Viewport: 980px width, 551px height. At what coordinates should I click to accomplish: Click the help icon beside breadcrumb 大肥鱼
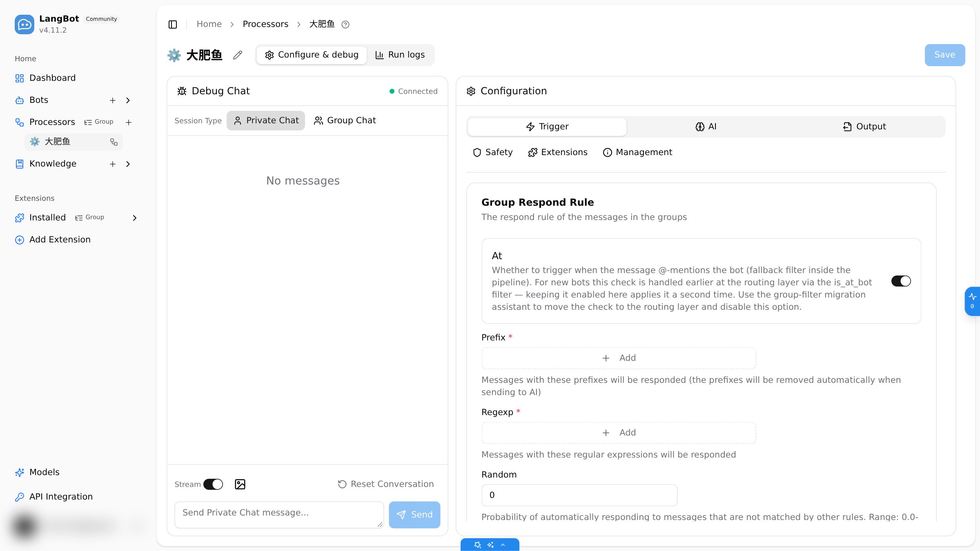[x=345, y=24]
